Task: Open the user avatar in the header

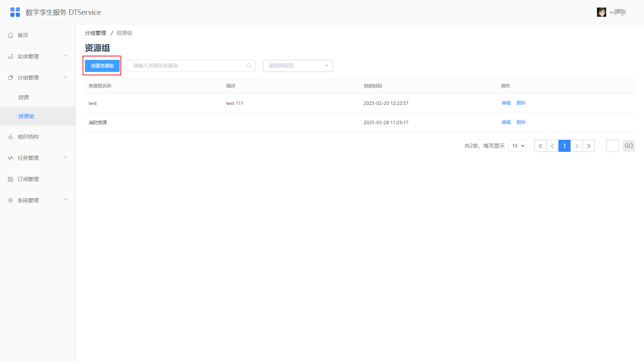Action: [602, 12]
